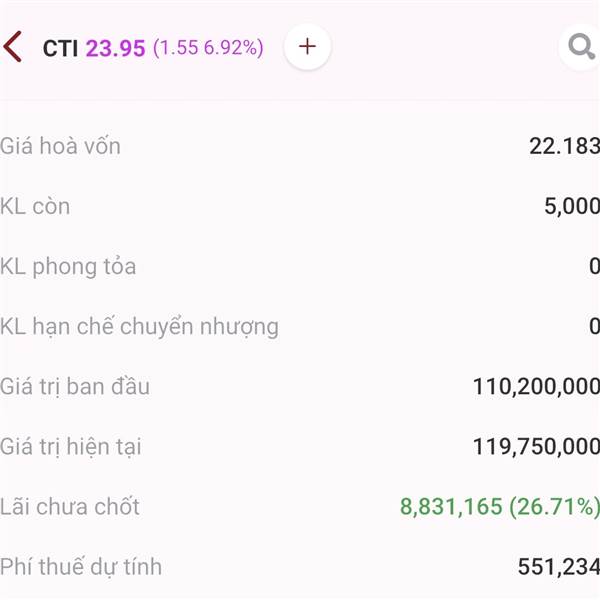Image resolution: width=600 pixels, height=600 pixels.
Task: Select the Phí thuế dự tính label
Action: click(81, 567)
